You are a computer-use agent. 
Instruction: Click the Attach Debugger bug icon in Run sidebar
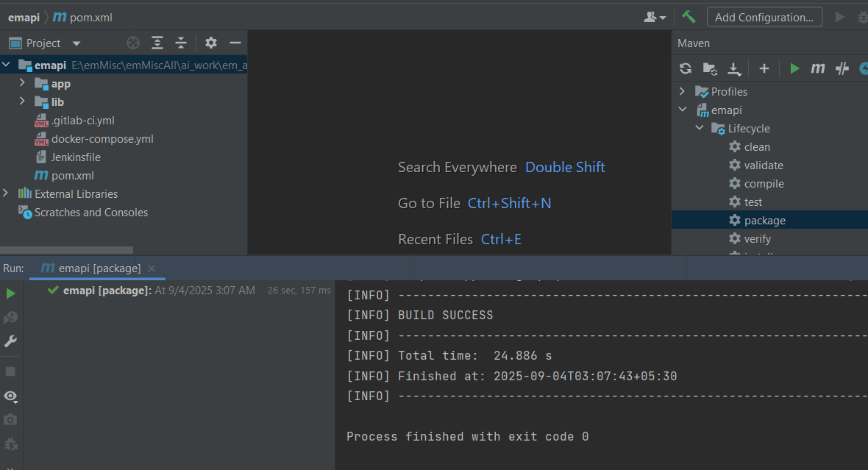click(10, 444)
